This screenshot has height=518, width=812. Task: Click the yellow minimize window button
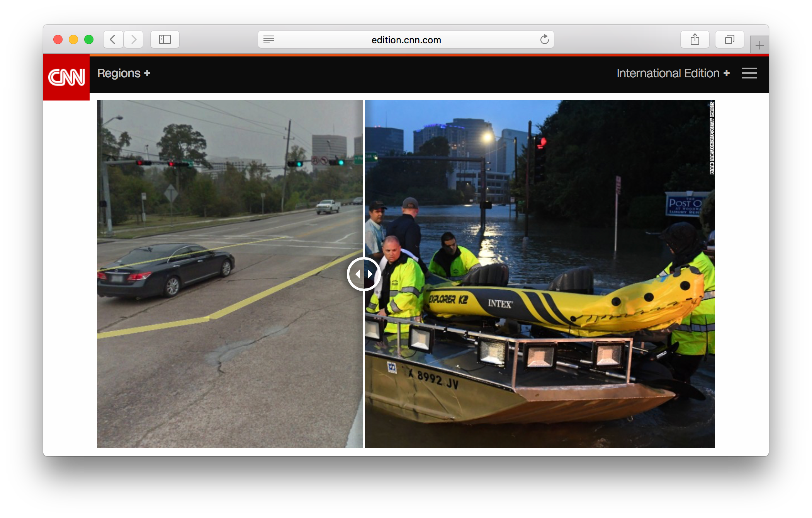coord(73,39)
